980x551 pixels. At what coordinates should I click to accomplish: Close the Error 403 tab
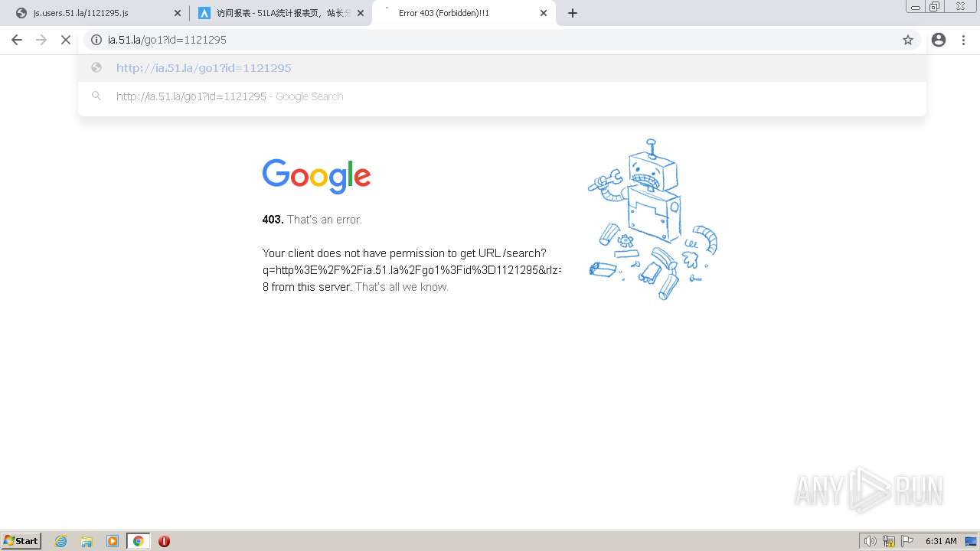pos(544,13)
